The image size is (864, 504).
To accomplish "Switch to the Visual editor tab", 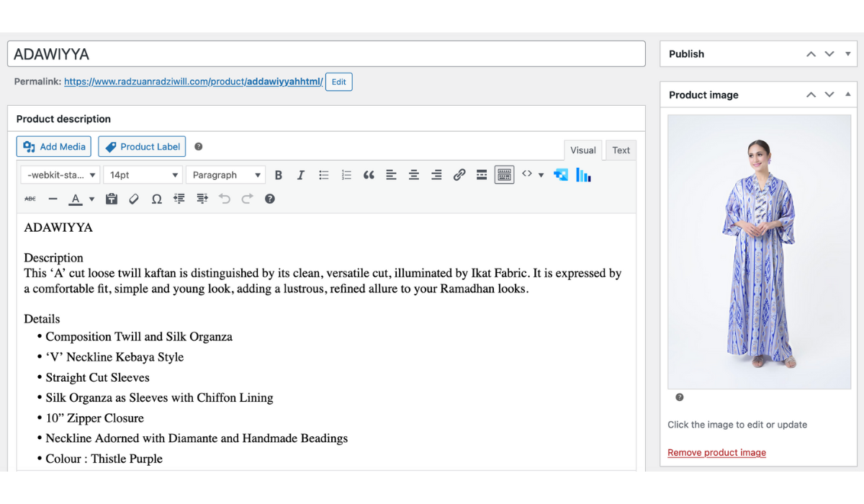I will [582, 150].
